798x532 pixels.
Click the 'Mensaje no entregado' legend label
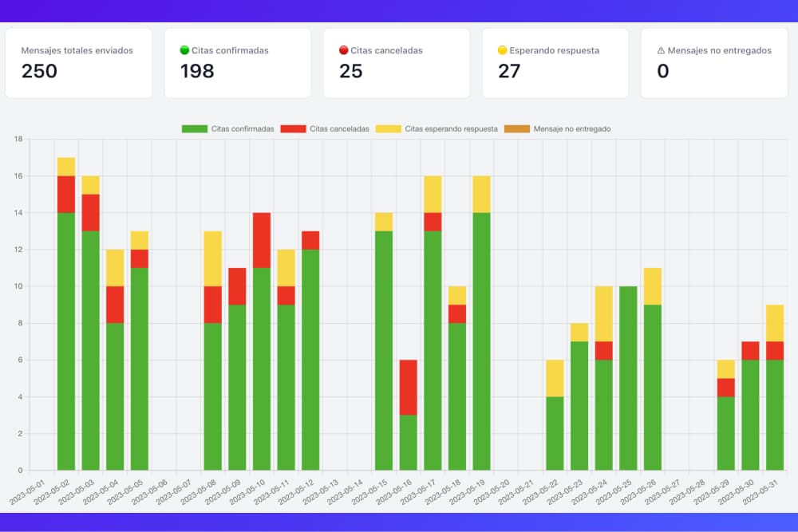pos(572,128)
